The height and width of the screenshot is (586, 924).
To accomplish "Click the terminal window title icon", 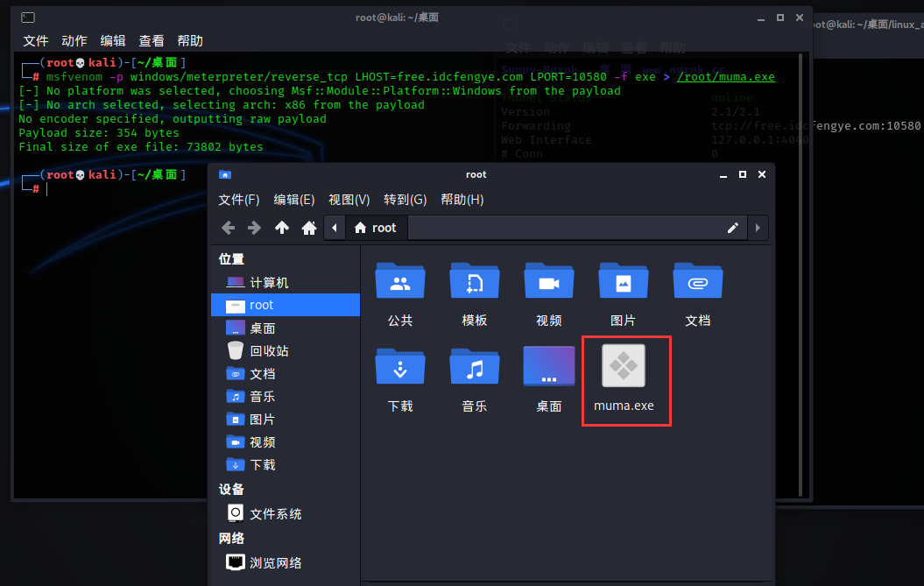I will [28, 18].
